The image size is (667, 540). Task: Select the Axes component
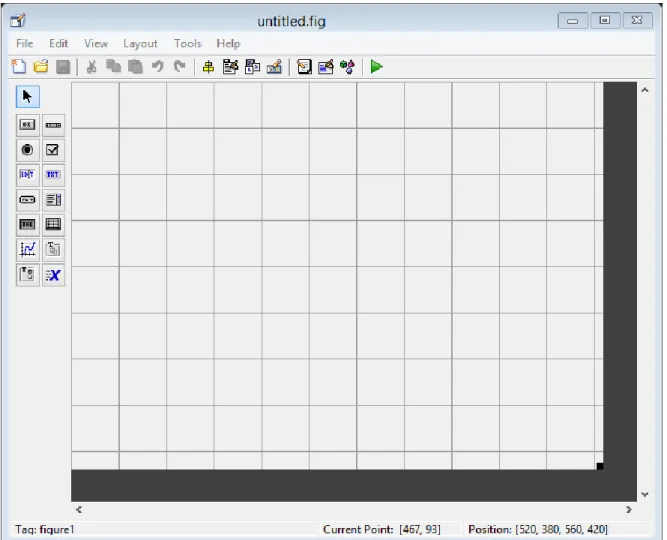click(28, 250)
